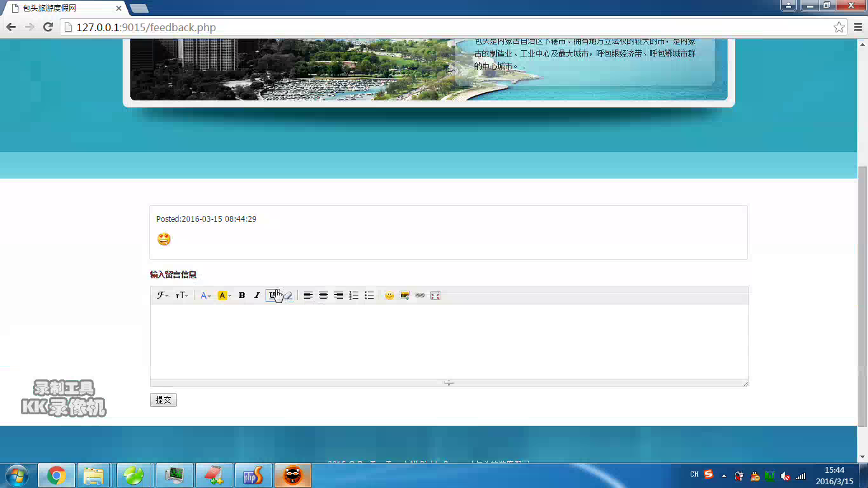
Task: Center align text in the editor
Action: (323, 295)
